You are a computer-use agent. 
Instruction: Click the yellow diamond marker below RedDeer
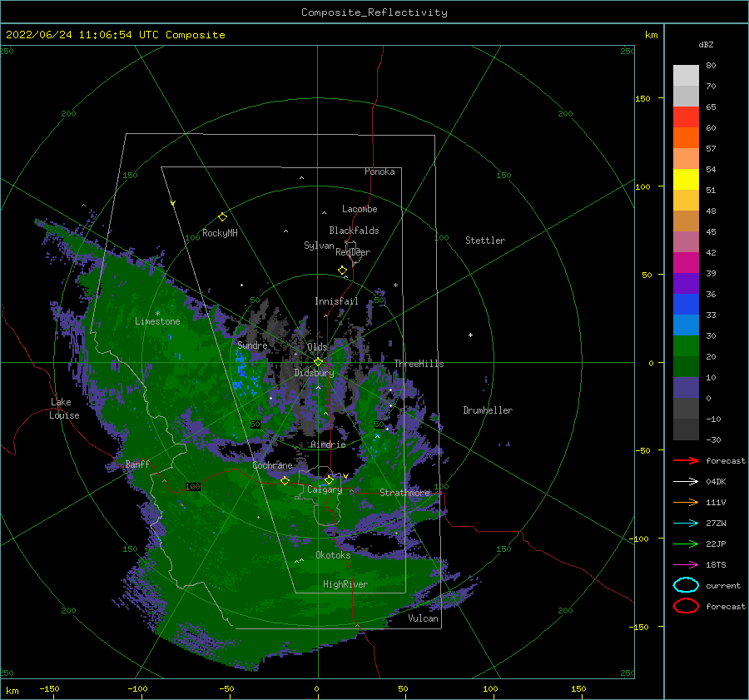343,271
